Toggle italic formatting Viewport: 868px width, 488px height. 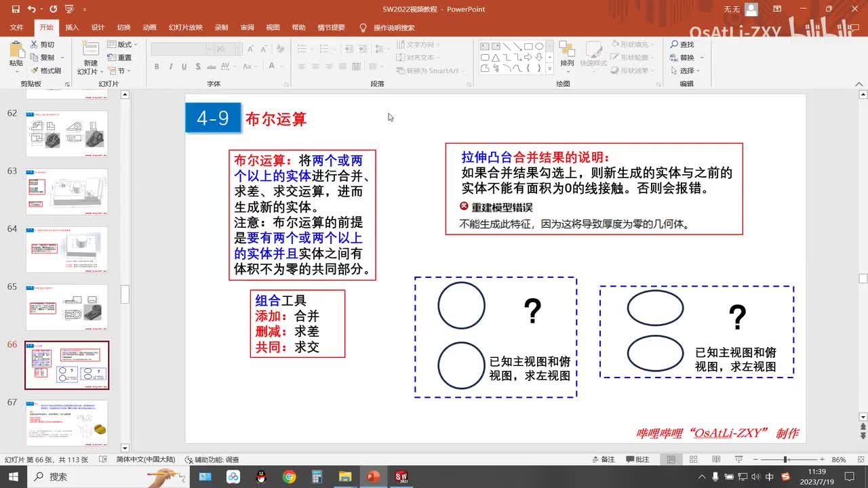[x=171, y=66]
